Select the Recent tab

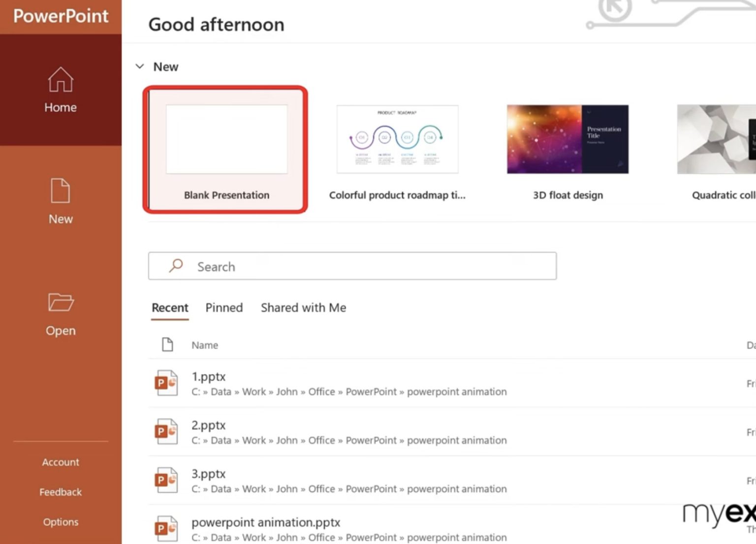(x=169, y=308)
